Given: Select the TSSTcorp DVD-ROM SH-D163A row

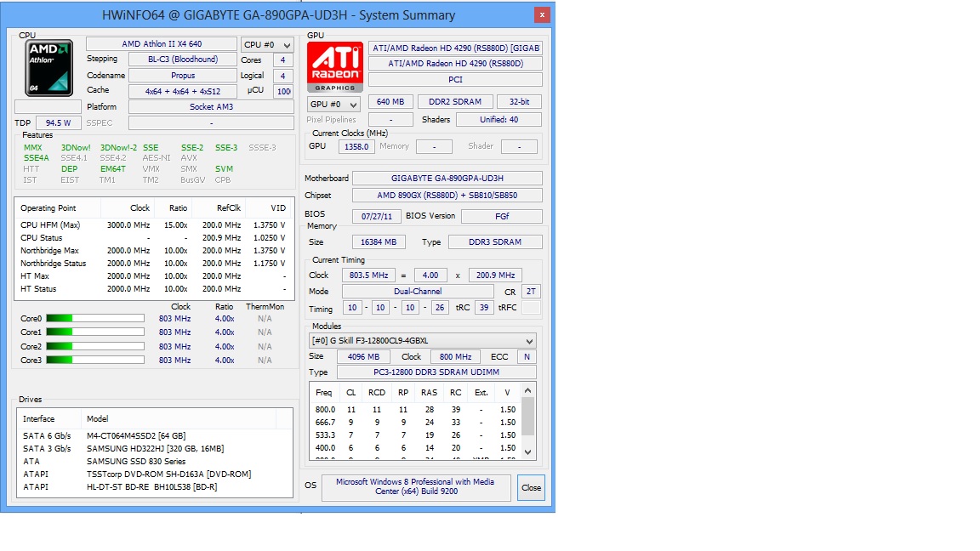Looking at the screenshot, I should (x=154, y=474).
